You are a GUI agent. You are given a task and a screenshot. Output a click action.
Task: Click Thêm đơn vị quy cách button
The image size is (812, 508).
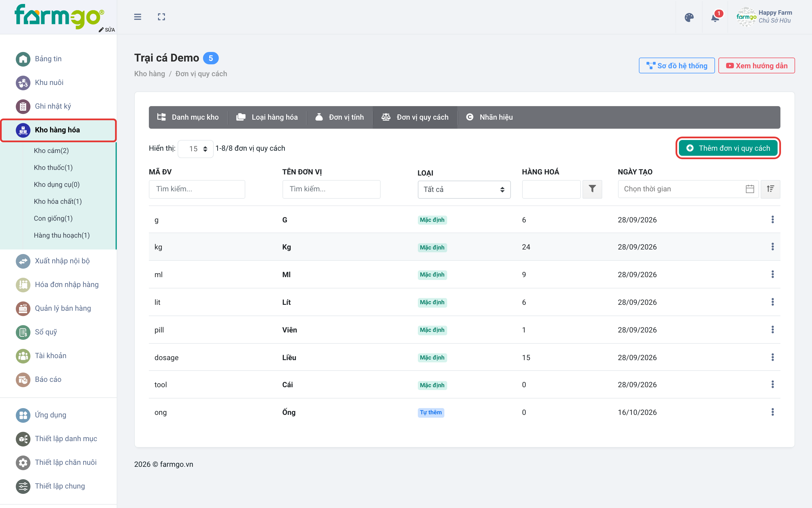tap(728, 148)
